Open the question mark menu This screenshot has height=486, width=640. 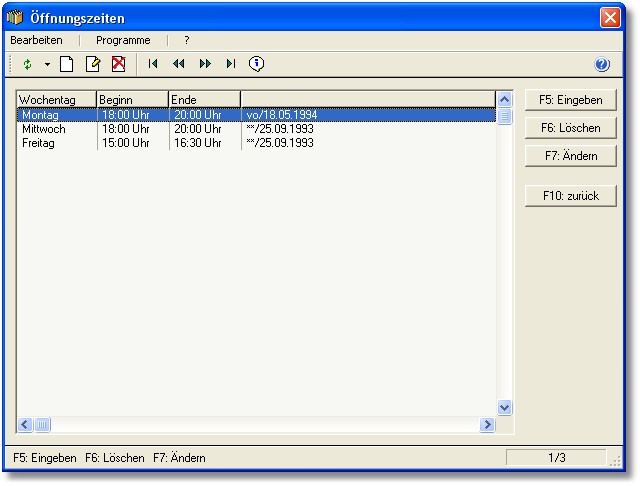click(186, 40)
